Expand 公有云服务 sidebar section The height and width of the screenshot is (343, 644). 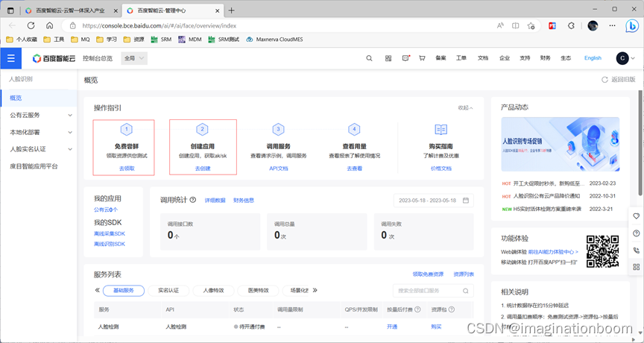pyautogui.click(x=70, y=116)
